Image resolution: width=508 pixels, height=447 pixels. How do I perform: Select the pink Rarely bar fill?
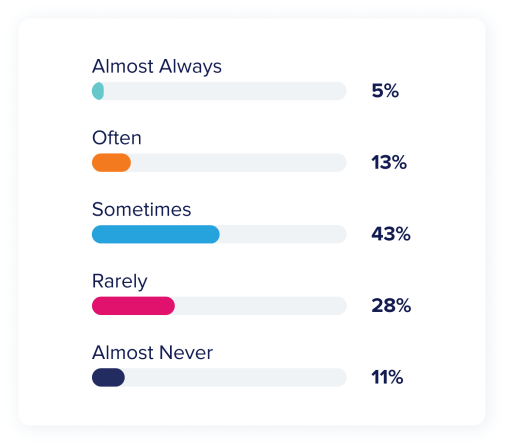point(133,306)
